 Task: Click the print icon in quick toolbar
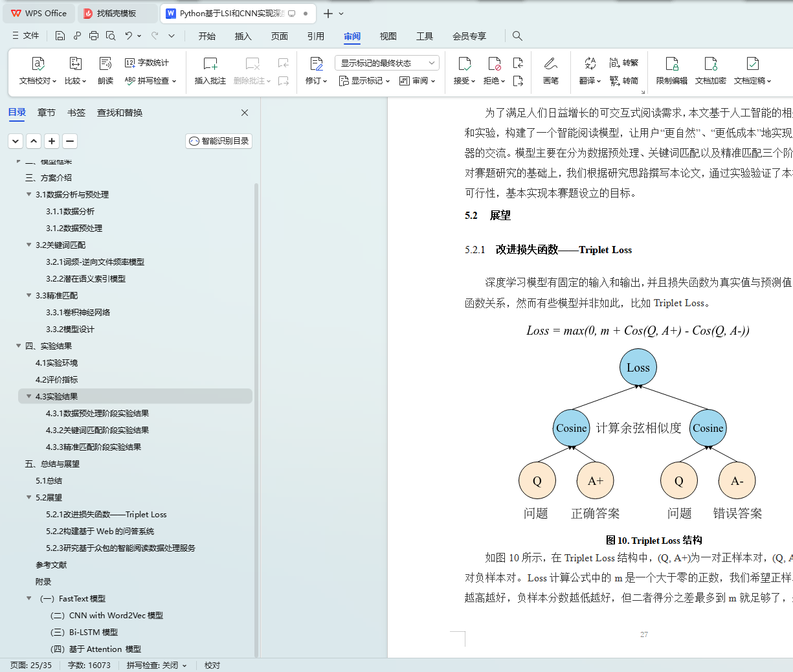click(x=94, y=36)
